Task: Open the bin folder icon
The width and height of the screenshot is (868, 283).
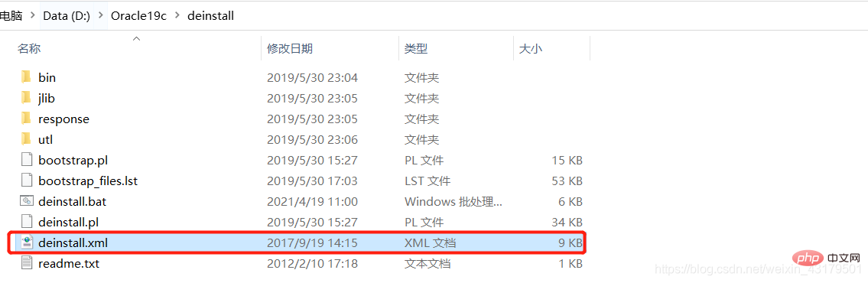Action: pyautogui.click(x=25, y=77)
